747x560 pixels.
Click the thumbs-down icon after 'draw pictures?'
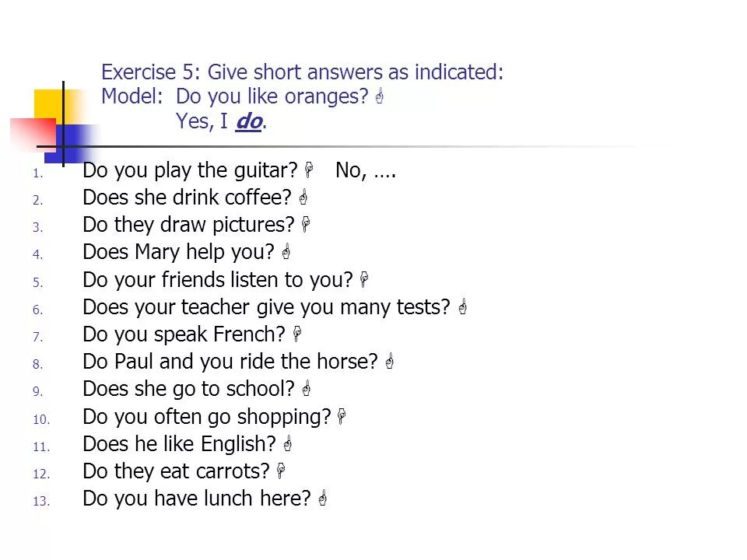click(306, 224)
